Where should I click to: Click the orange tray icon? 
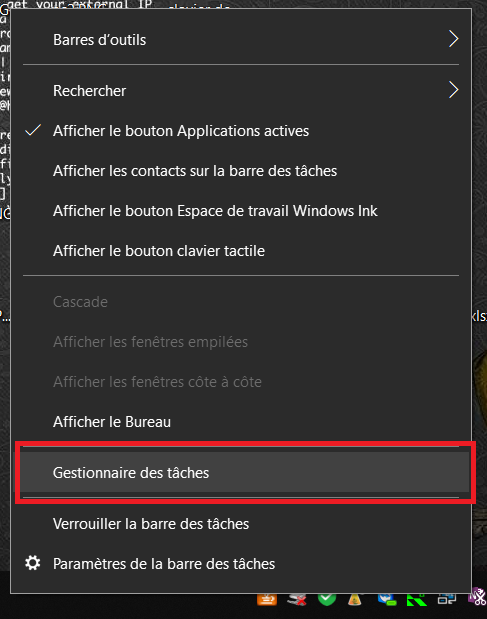[x=267, y=599]
